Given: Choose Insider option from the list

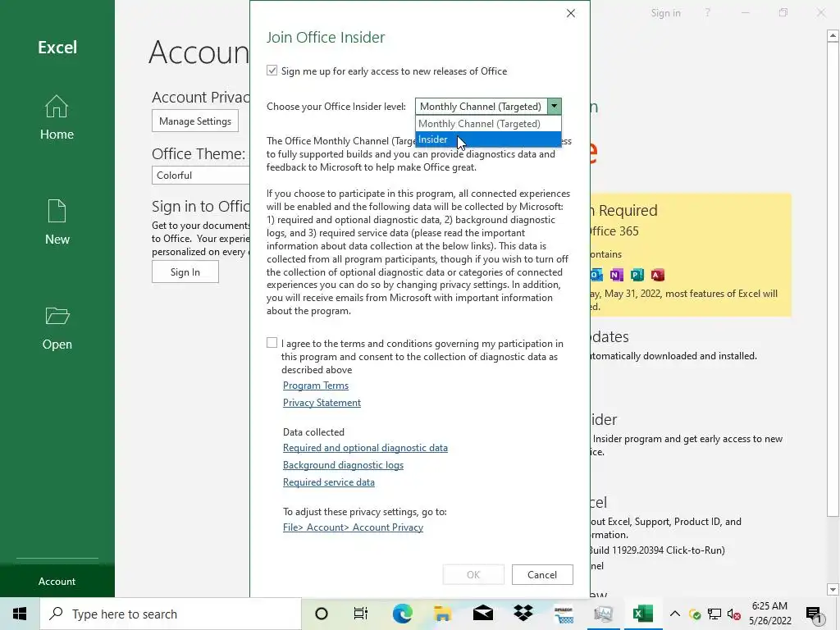Looking at the screenshot, I should tap(488, 139).
